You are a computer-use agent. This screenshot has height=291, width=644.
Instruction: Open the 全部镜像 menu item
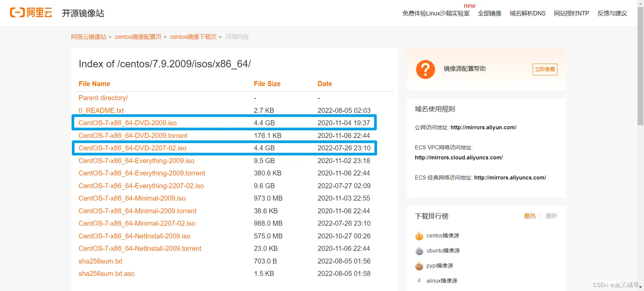(x=489, y=13)
